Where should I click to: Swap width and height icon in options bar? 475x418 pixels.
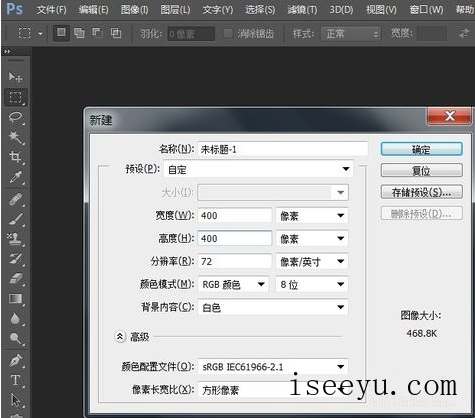click(x=464, y=33)
